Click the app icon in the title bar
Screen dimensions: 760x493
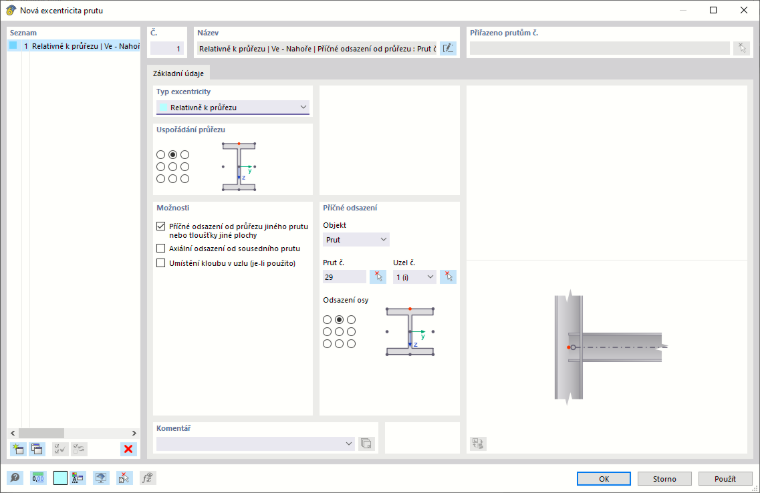coord(10,10)
